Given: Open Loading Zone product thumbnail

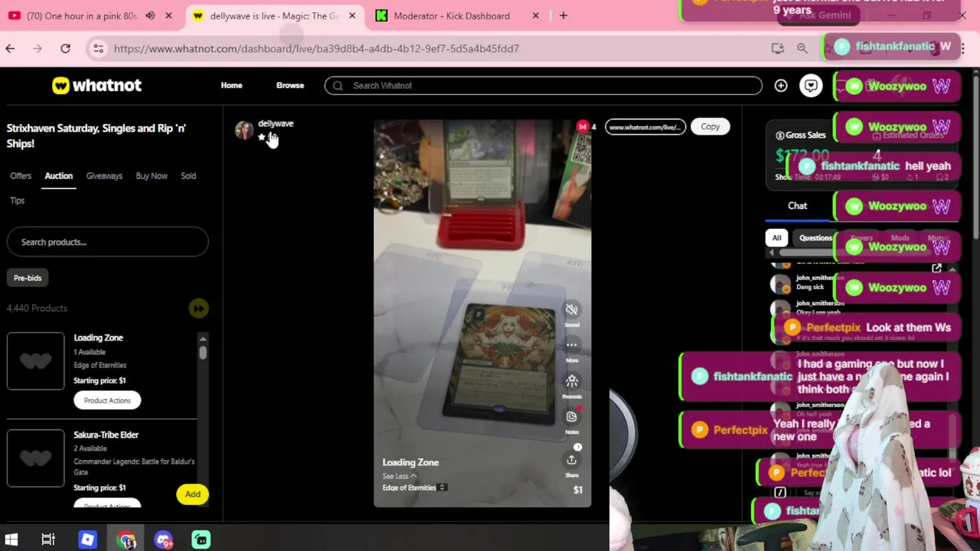Looking at the screenshot, I should point(36,361).
